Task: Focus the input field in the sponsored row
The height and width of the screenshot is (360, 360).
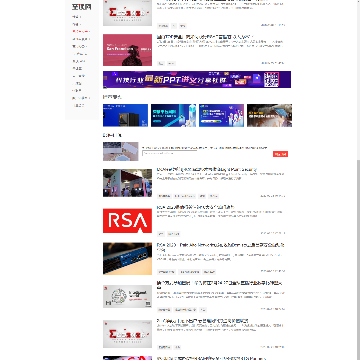Action: 169,153
